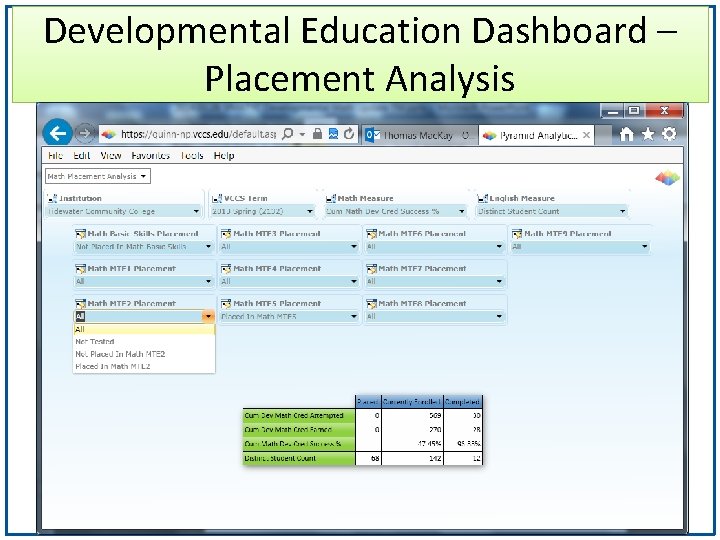Open the Edit menu
The width and height of the screenshot is (720, 540).
coord(81,156)
